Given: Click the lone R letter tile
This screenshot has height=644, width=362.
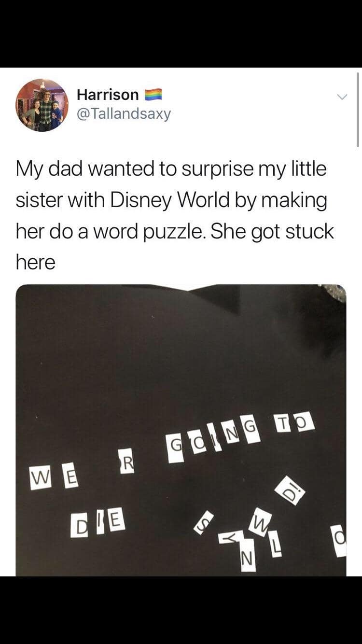Looking at the screenshot, I should pyautogui.click(x=127, y=462).
